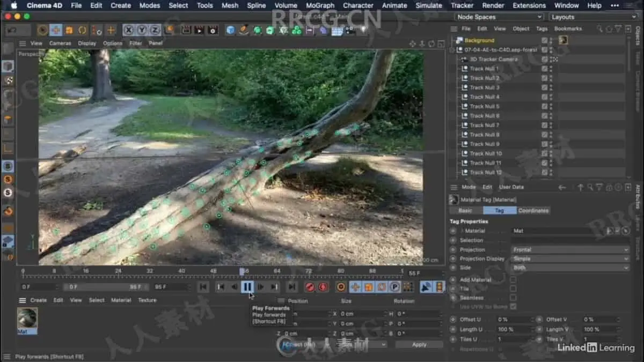Click the Floor grid scene icon
Image resolution: width=644 pixels, height=362 pixels.
coord(337,31)
